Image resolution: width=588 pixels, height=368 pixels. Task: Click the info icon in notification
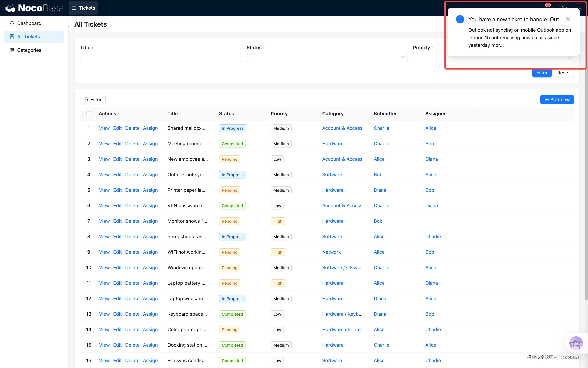460,19
